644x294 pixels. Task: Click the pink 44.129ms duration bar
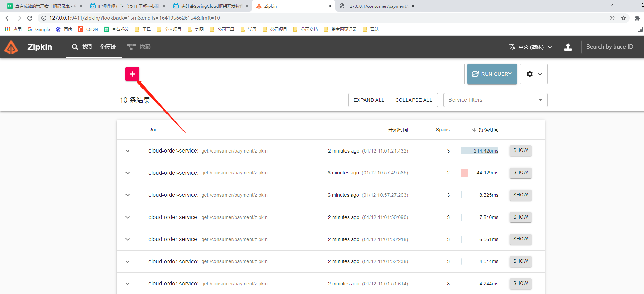point(464,173)
